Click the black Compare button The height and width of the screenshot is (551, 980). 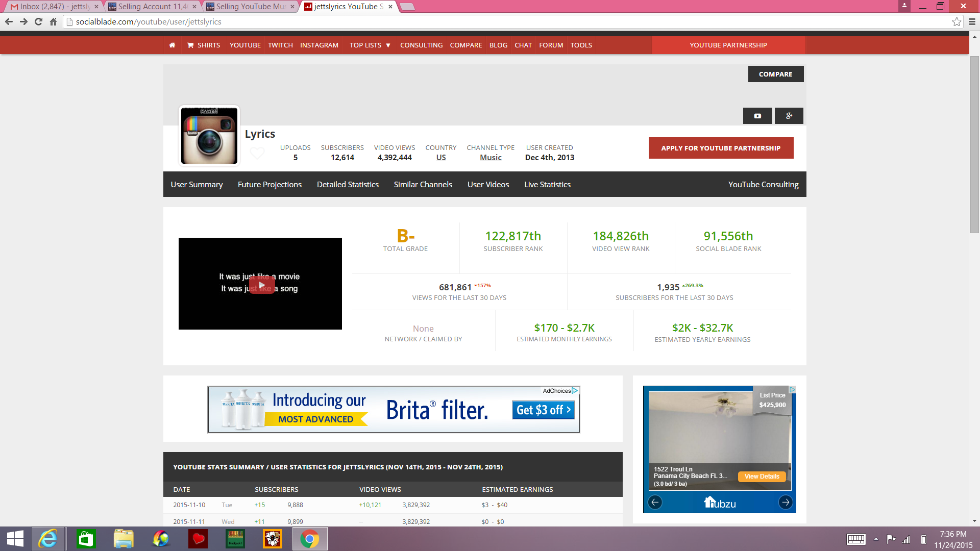coord(776,74)
